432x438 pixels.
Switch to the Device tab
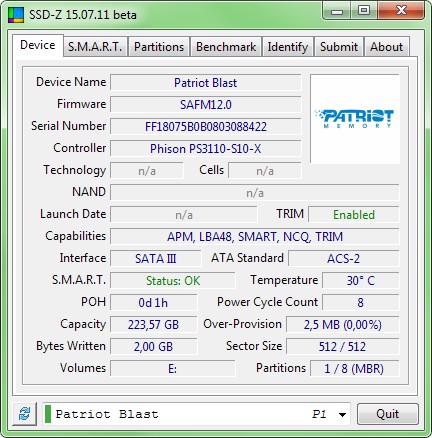(38, 45)
